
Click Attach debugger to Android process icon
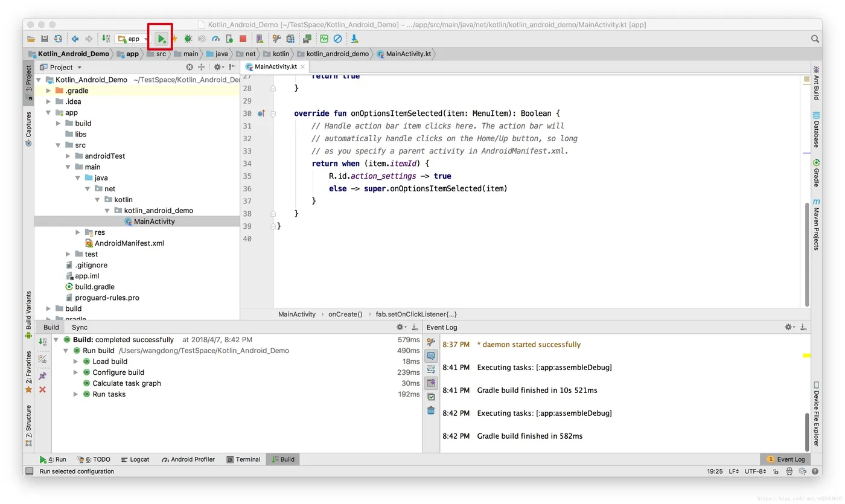coord(229,39)
